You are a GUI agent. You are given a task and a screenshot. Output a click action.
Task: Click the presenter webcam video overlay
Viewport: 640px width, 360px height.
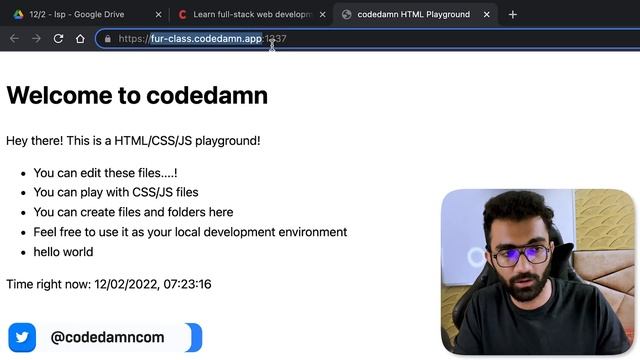point(538,271)
